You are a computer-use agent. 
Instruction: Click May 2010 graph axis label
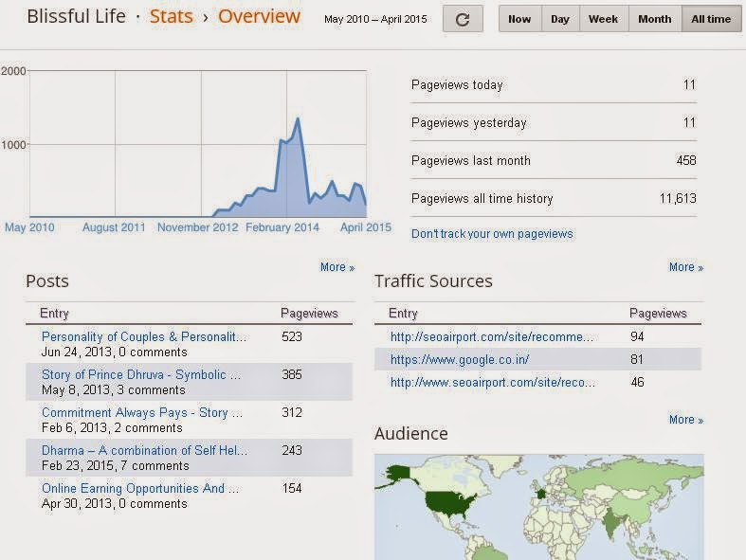29,228
